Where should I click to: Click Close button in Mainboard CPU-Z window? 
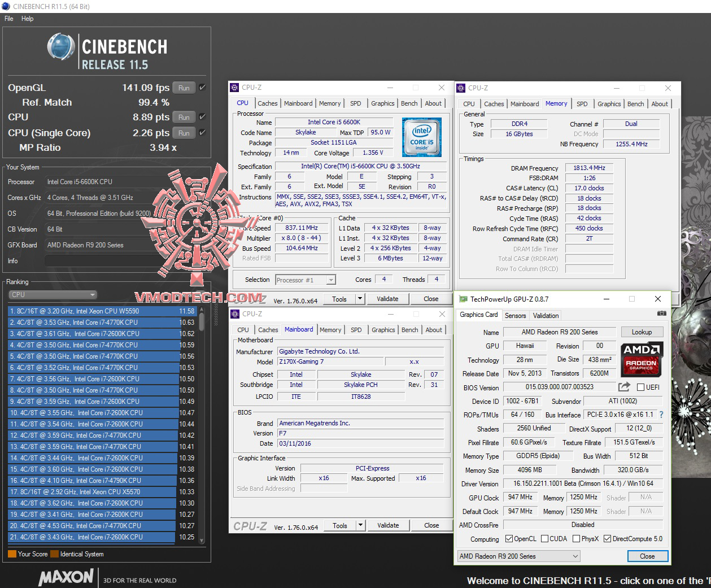click(431, 525)
